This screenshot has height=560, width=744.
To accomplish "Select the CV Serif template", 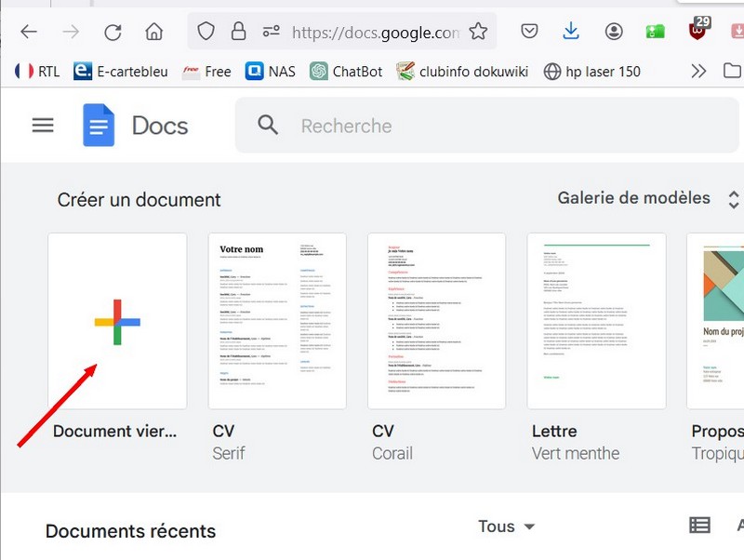I will 277,321.
